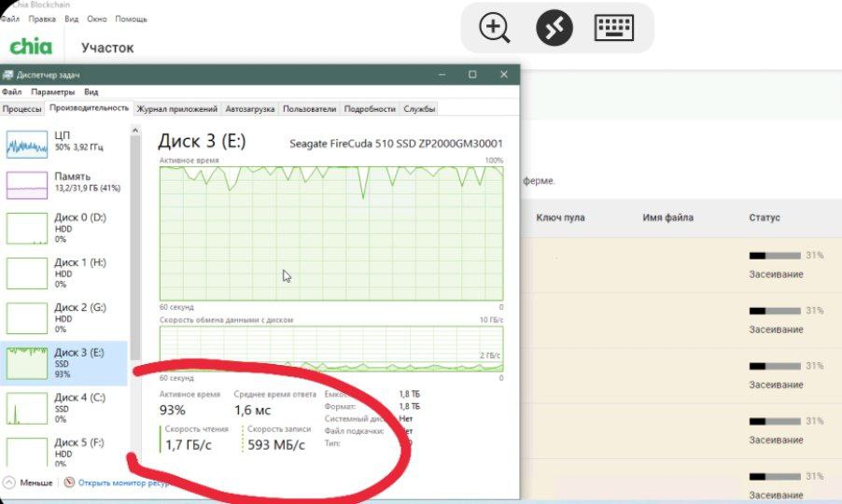Click the Имя файла column header
The image size is (842, 504).
coord(668,217)
